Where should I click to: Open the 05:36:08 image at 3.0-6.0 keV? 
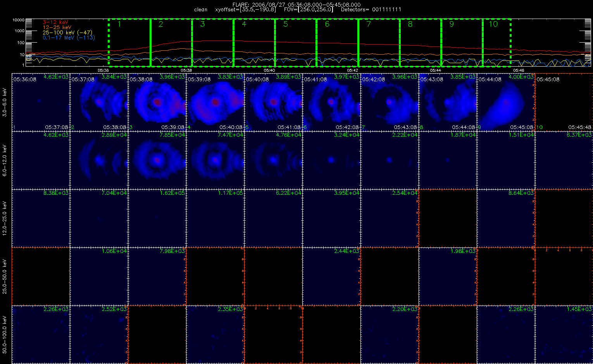[x=41, y=102]
